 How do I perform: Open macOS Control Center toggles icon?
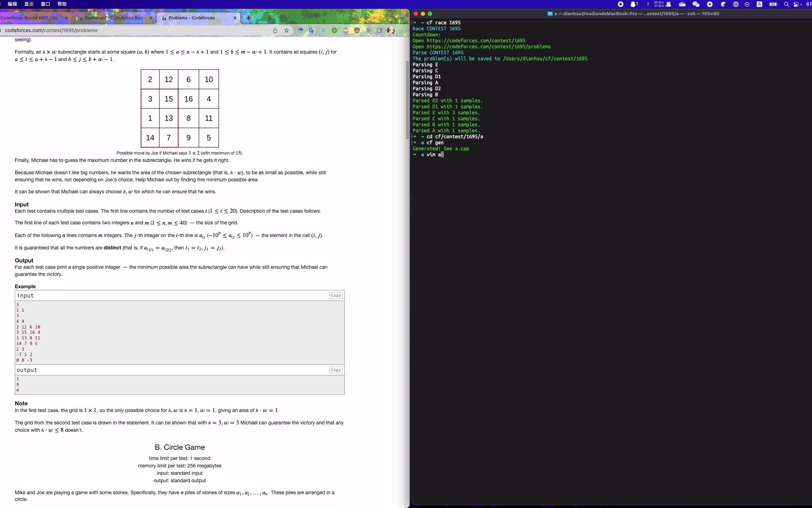[796, 4]
